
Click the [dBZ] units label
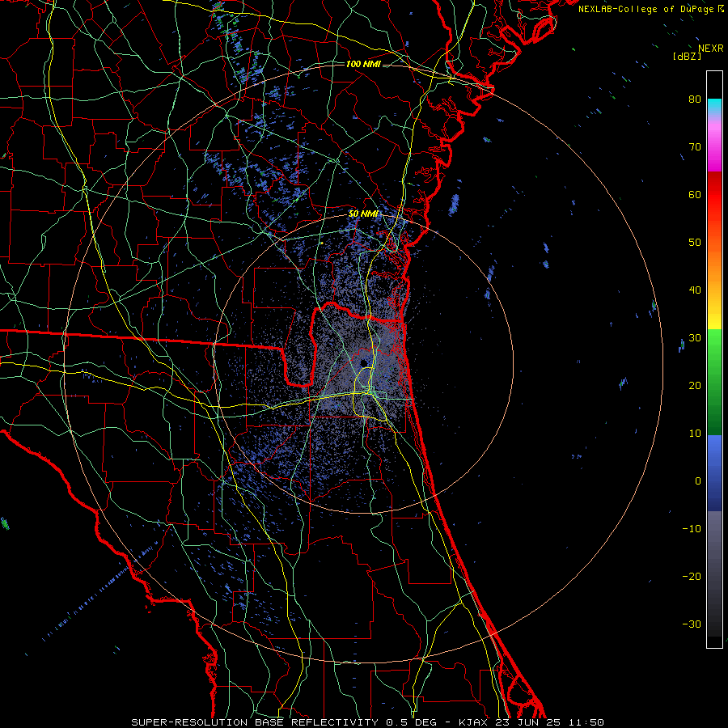coord(687,56)
